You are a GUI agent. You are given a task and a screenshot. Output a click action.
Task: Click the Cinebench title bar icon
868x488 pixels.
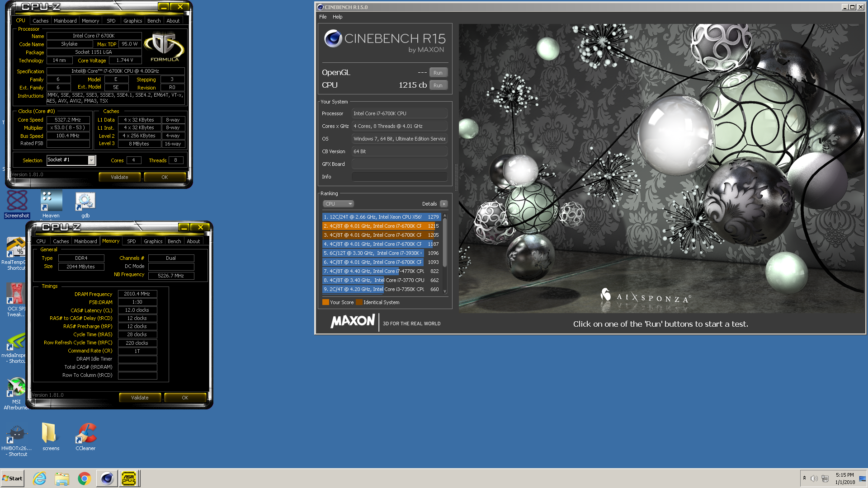pos(320,7)
